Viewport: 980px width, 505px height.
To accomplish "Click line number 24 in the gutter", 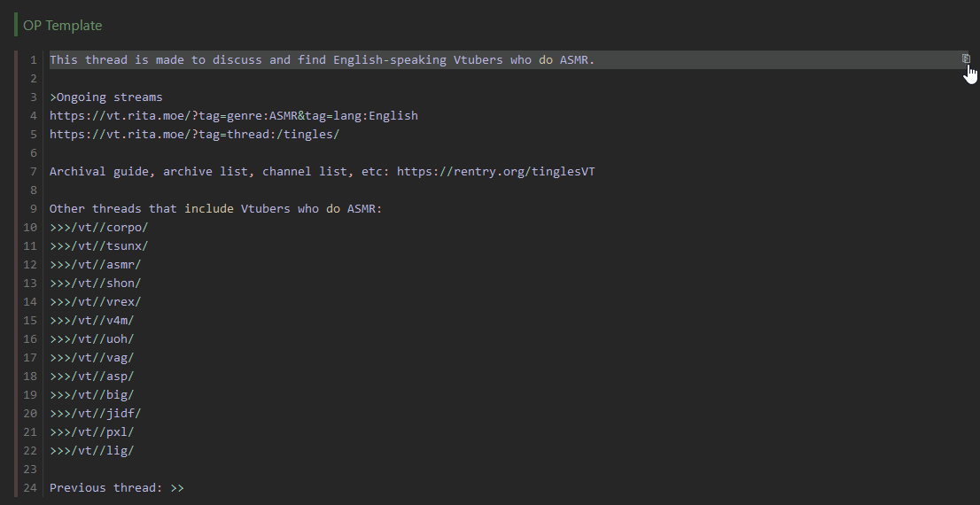I will 30,487.
